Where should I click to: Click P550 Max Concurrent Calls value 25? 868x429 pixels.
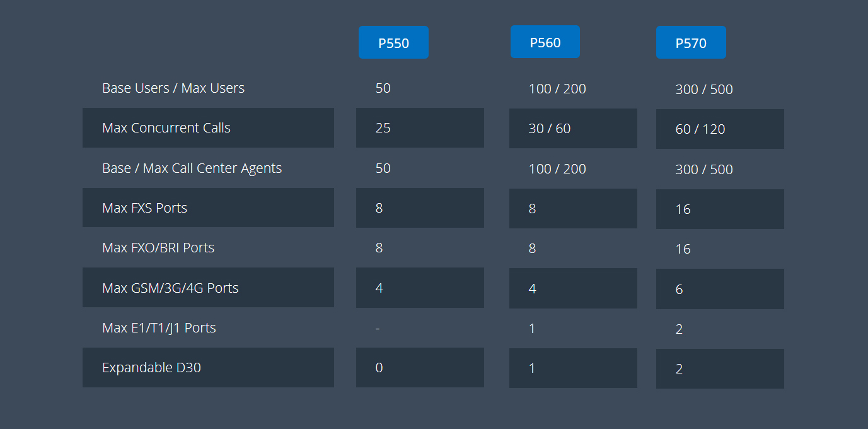(x=383, y=128)
